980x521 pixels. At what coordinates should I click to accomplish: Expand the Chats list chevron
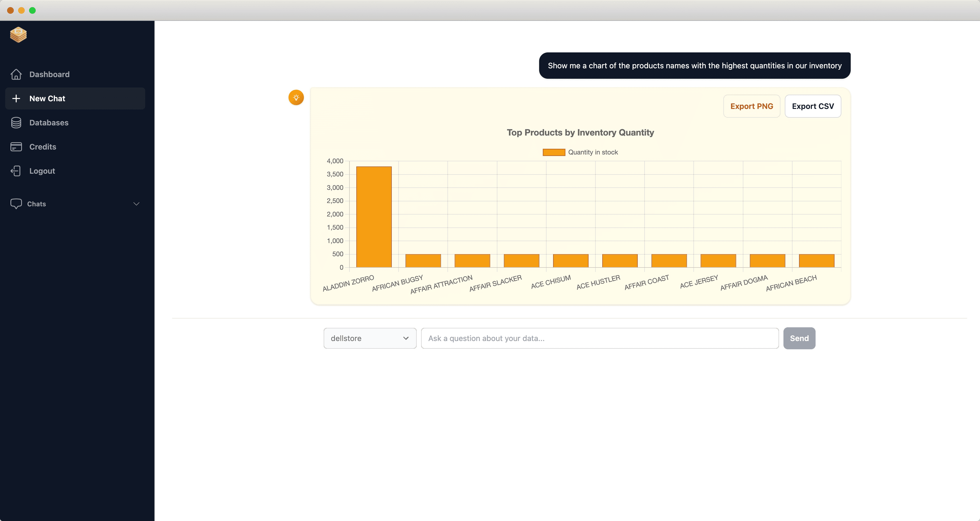coord(136,204)
